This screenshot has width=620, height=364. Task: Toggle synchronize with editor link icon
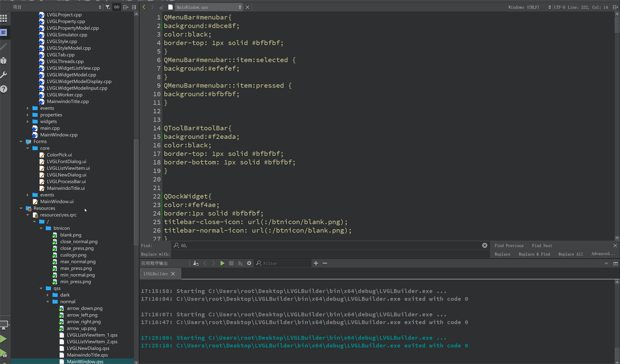[x=117, y=7]
